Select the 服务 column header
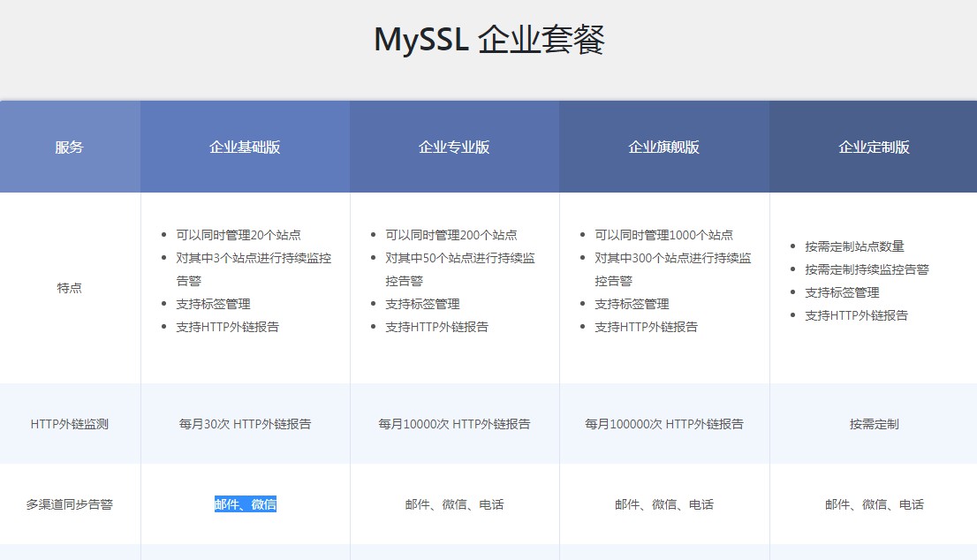The image size is (977, 560). pos(69,147)
